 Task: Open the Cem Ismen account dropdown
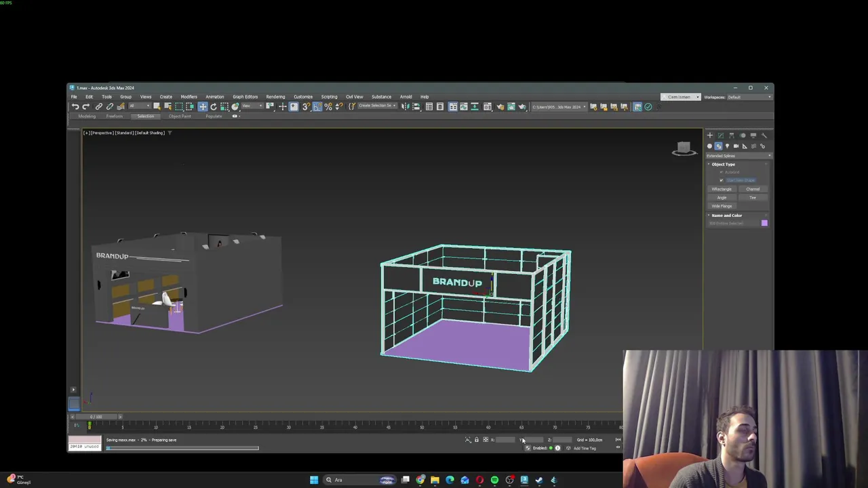pyautogui.click(x=682, y=97)
